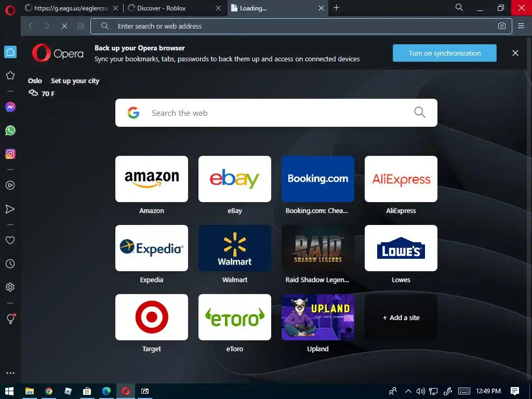Image resolution: width=532 pixels, height=399 pixels.
Task: Open the bookmarks star in sidebar
Action: click(x=10, y=75)
